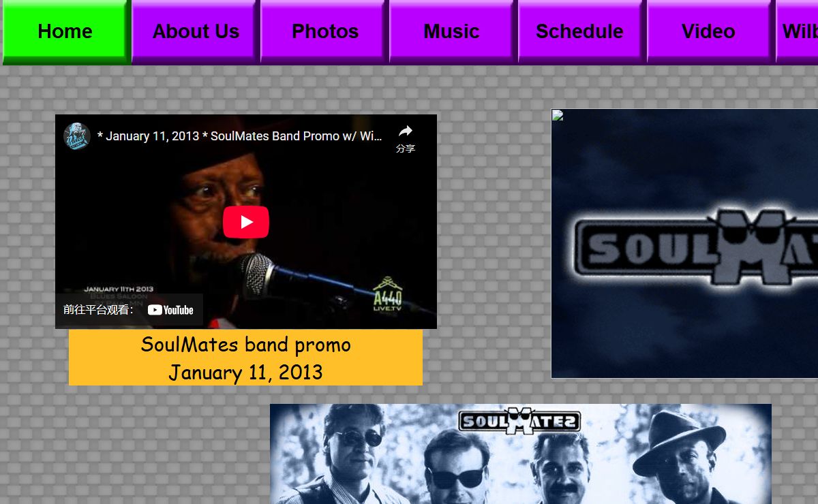Click the SoulMates logo on band photo
This screenshot has width=818, height=504.
pyautogui.click(x=519, y=420)
